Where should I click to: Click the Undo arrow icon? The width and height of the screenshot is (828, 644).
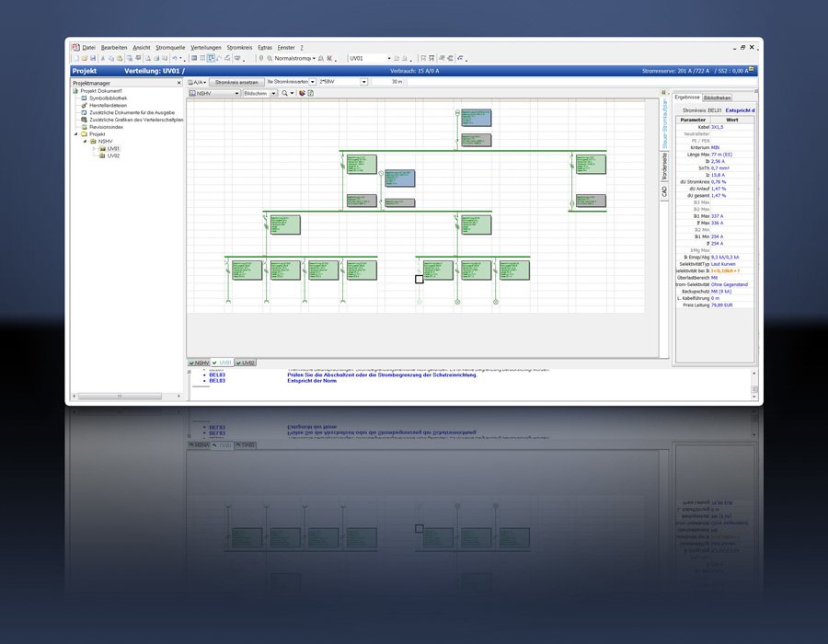174,59
